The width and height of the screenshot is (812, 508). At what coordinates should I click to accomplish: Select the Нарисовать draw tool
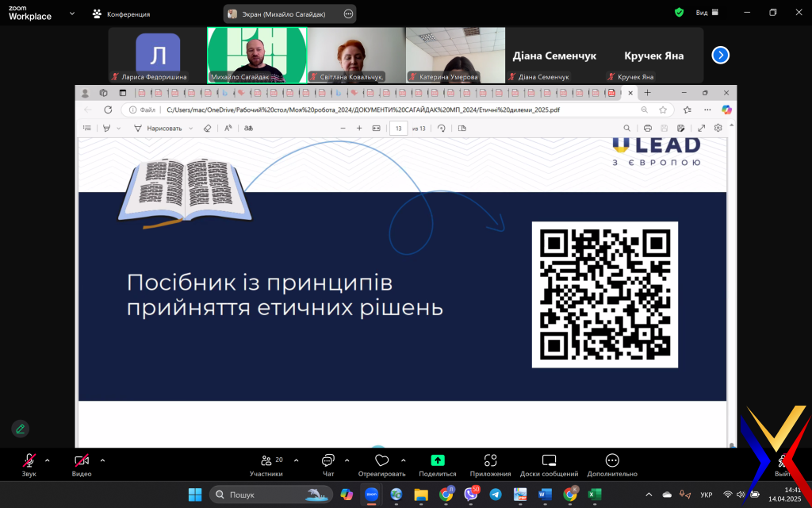tap(158, 128)
